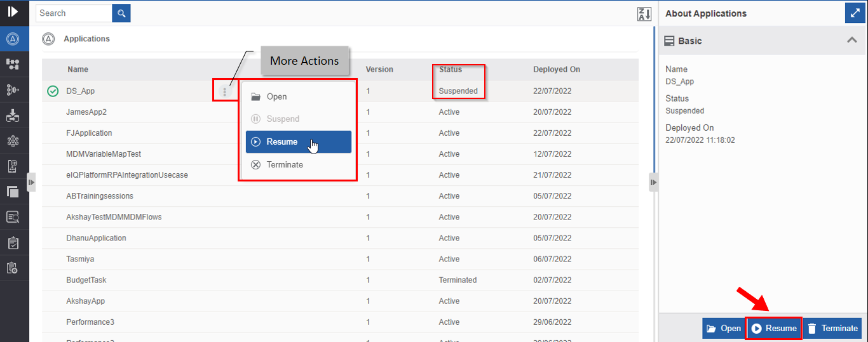
Task: Click the Status column header
Action: point(451,69)
